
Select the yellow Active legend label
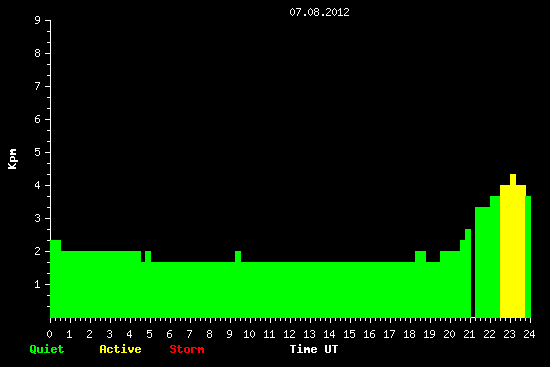[x=120, y=349]
